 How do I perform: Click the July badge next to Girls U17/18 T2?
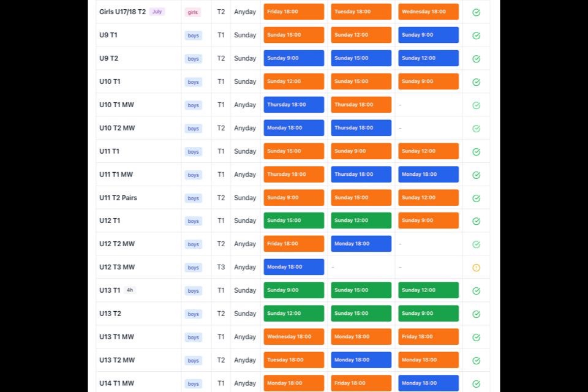[157, 11]
